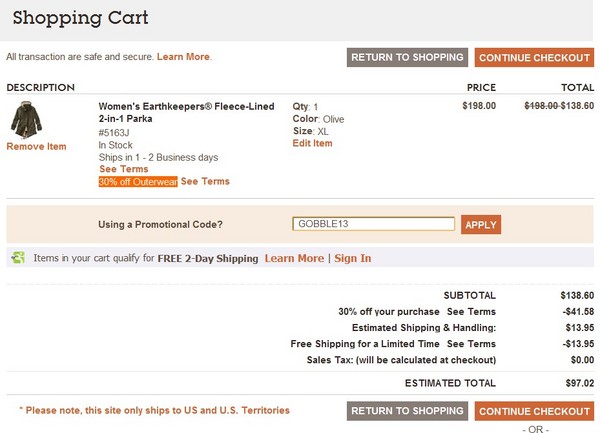Edit the parka item details
The width and height of the screenshot is (600, 433).
312,143
